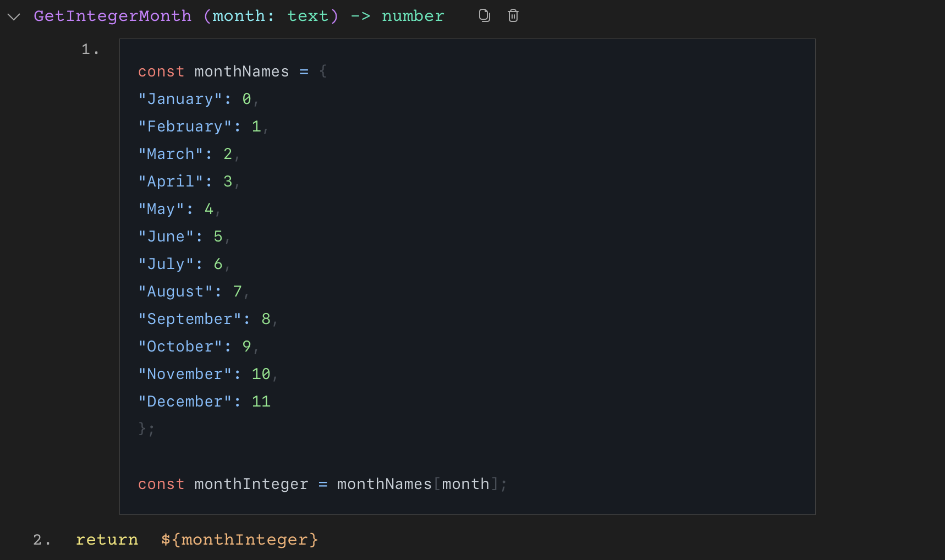The width and height of the screenshot is (945, 560).
Task: Collapse the GetIntegerMonth function block
Action: tap(13, 17)
